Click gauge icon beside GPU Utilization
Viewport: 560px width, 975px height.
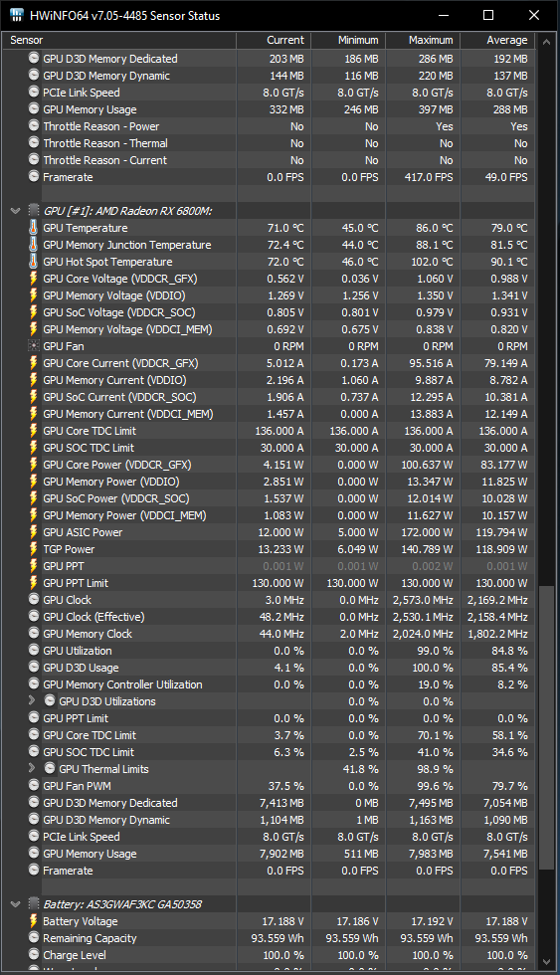[34, 650]
